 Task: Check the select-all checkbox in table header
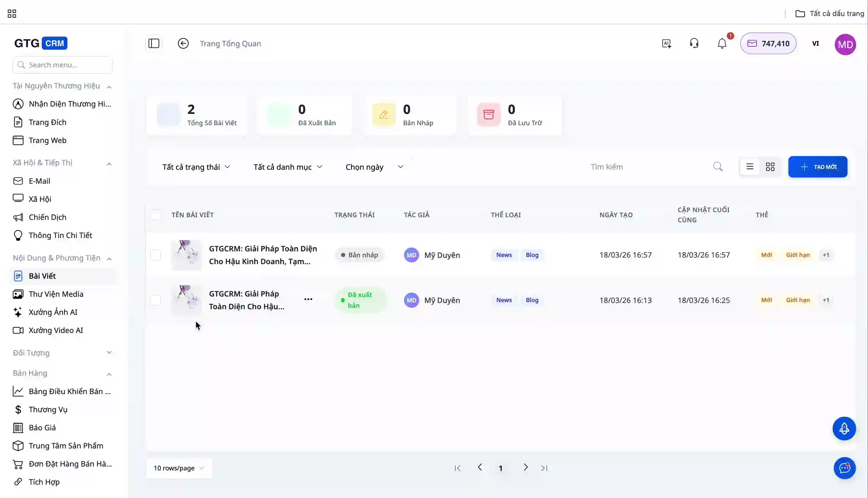click(155, 215)
